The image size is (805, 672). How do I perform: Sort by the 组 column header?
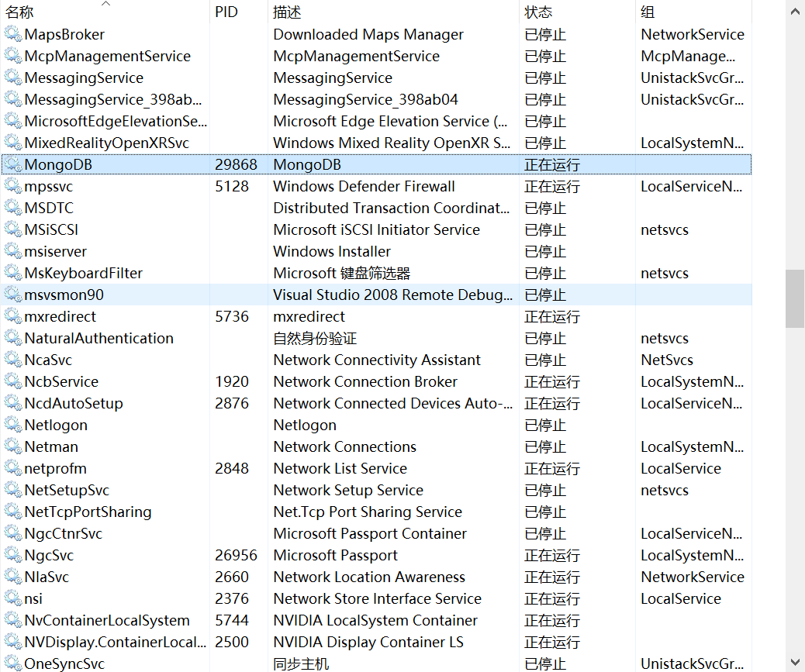point(693,12)
